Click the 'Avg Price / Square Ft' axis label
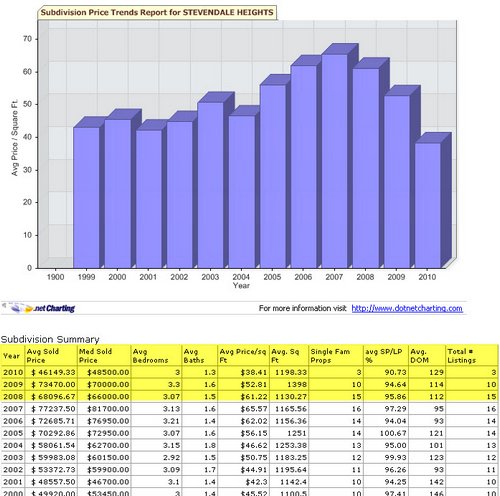 pyautogui.click(x=15, y=138)
